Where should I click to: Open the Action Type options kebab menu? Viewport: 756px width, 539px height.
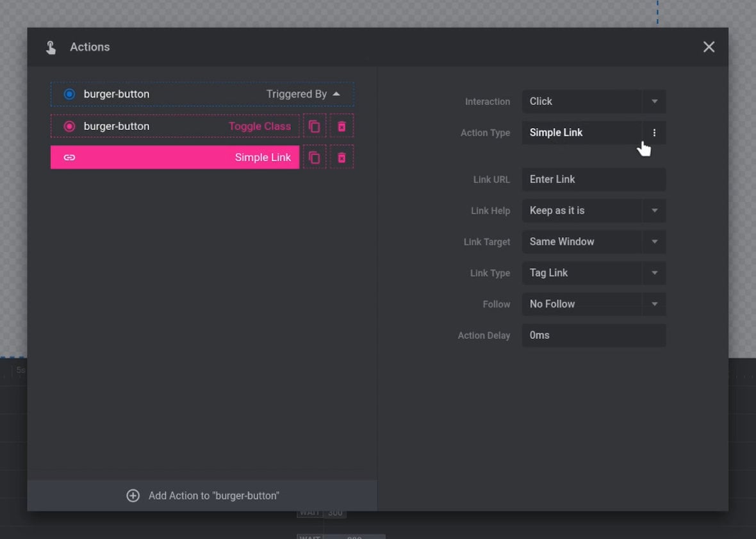coord(654,133)
